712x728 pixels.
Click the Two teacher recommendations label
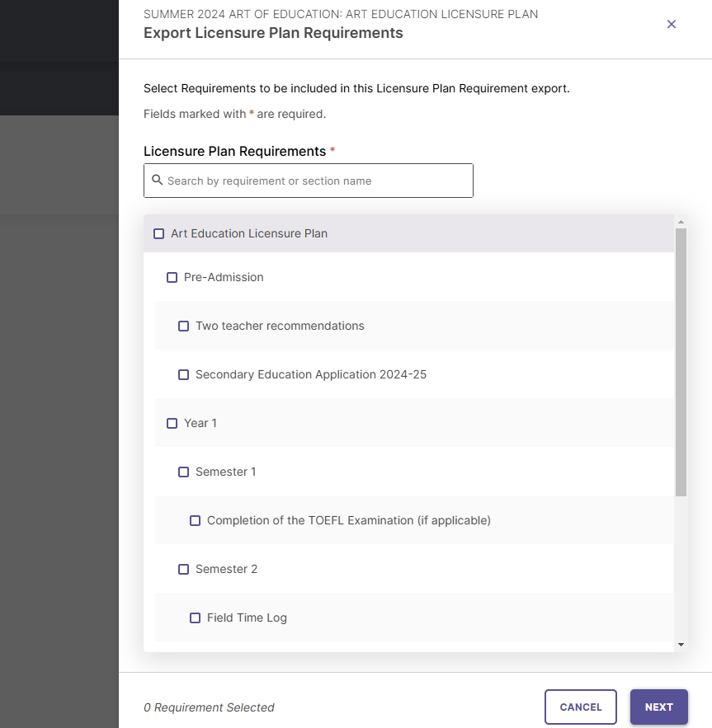[x=280, y=326]
